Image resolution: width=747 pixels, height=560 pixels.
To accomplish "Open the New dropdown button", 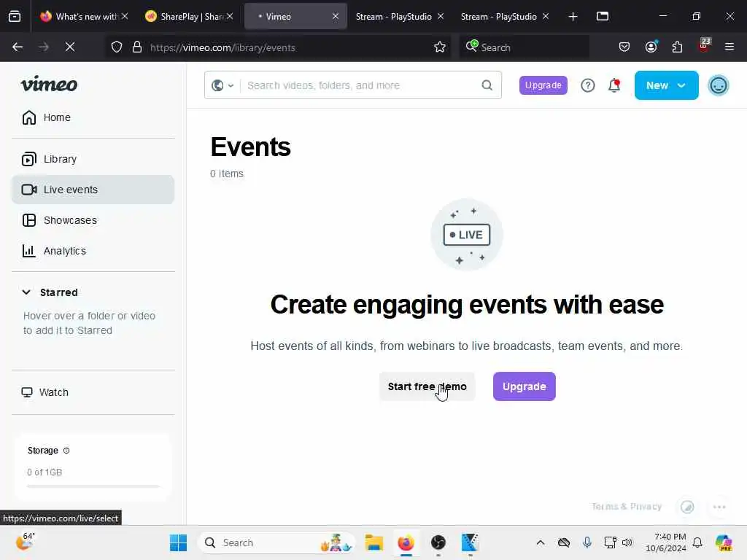I will pyautogui.click(x=667, y=85).
